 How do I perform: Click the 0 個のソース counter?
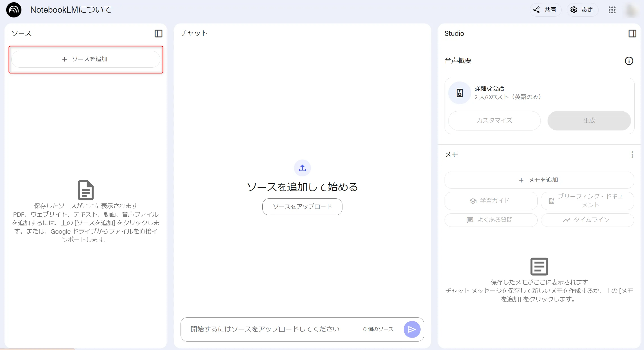[378, 329]
